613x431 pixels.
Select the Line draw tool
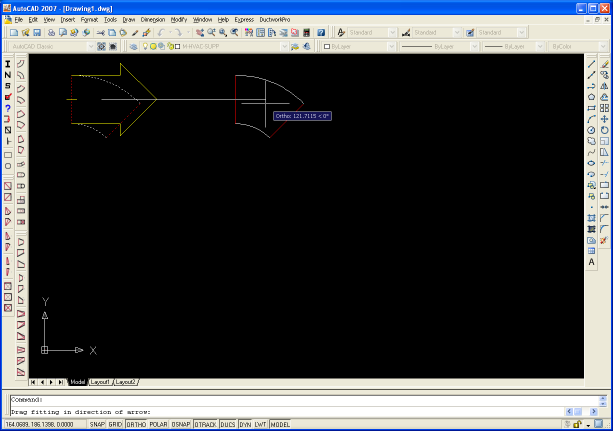tap(591, 64)
